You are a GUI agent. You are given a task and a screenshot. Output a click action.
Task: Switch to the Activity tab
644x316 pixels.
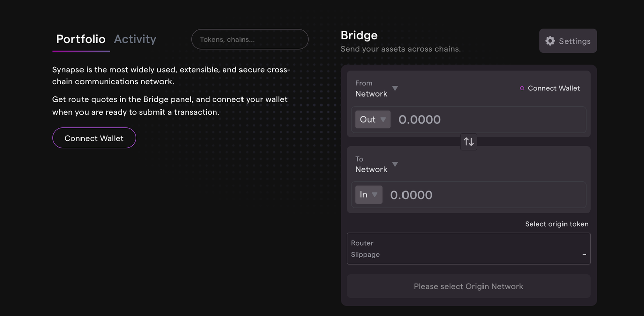[135, 39]
